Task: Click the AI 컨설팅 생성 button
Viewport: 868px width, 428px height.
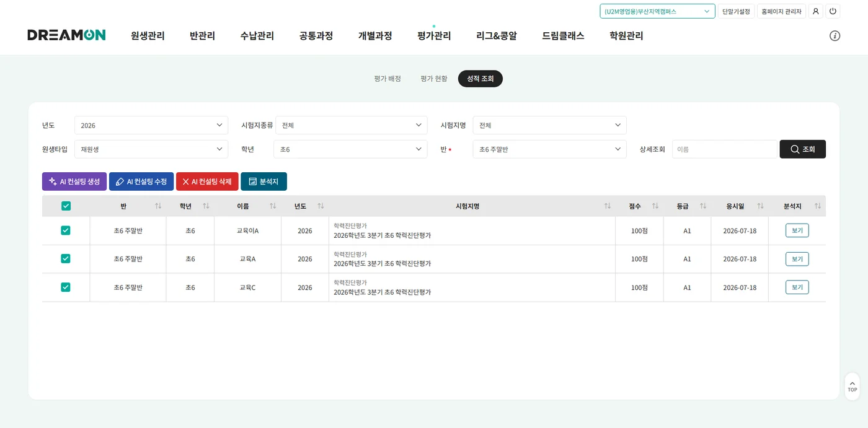Action: click(74, 181)
